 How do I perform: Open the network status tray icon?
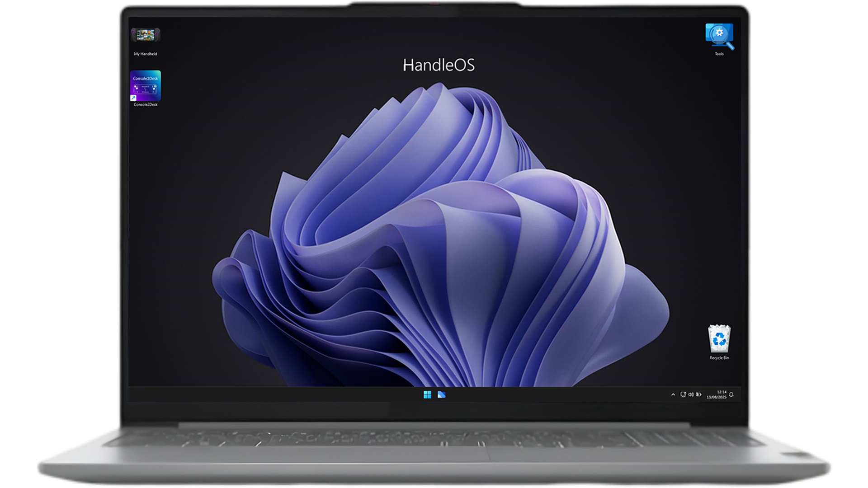(683, 394)
